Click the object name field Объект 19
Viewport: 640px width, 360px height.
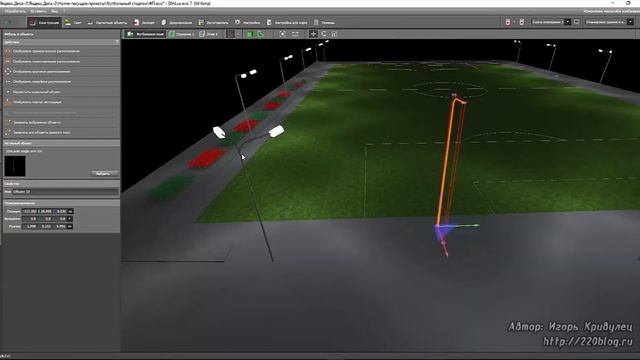tap(65, 191)
